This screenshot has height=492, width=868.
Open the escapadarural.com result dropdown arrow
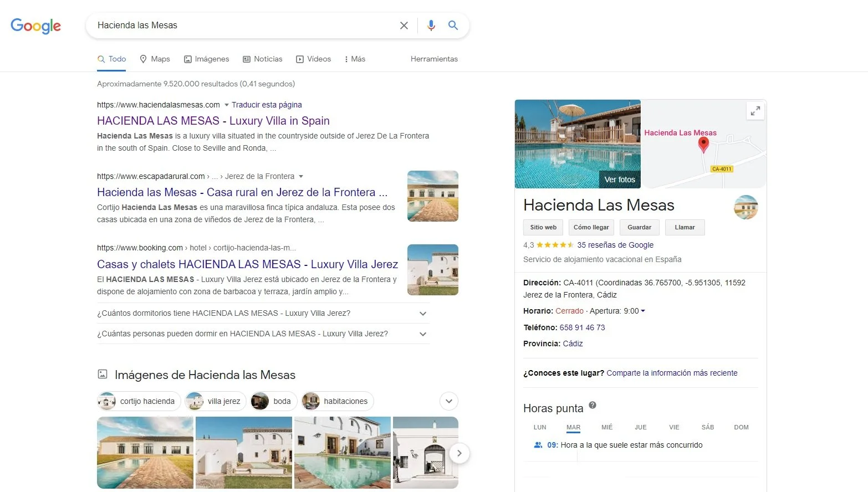tap(301, 176)
